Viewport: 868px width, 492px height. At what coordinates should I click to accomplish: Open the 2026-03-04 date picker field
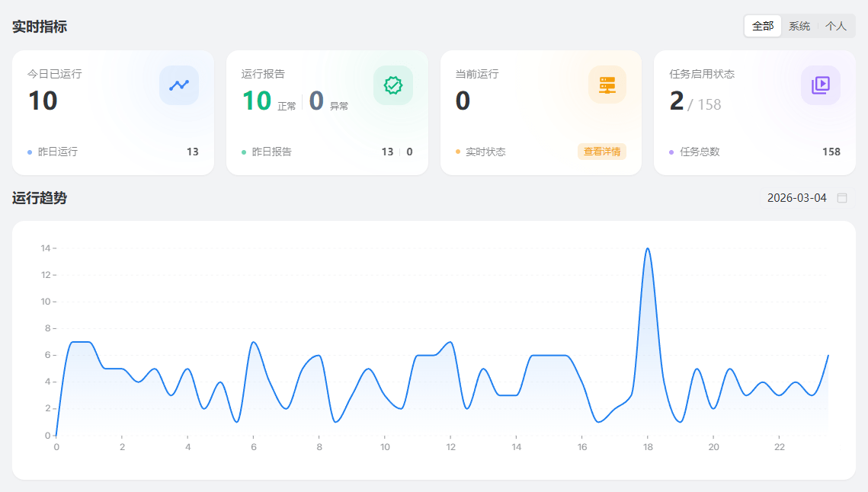pyautogui.click(x=796, y=198)
